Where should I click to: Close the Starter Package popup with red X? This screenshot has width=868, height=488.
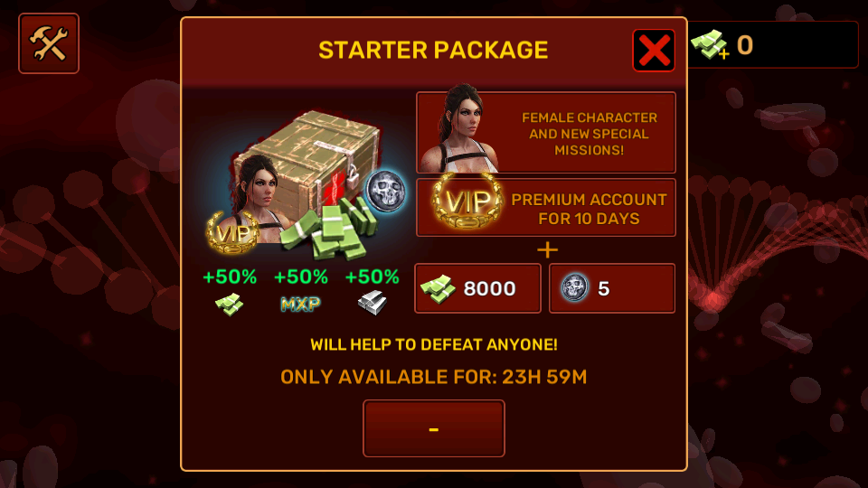coord(654,51)
